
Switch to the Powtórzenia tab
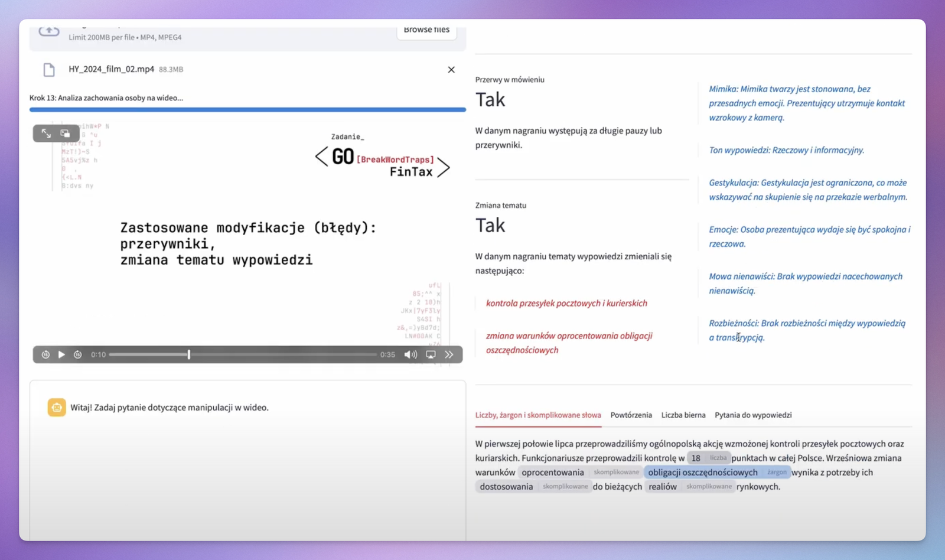tap(631, 415)
